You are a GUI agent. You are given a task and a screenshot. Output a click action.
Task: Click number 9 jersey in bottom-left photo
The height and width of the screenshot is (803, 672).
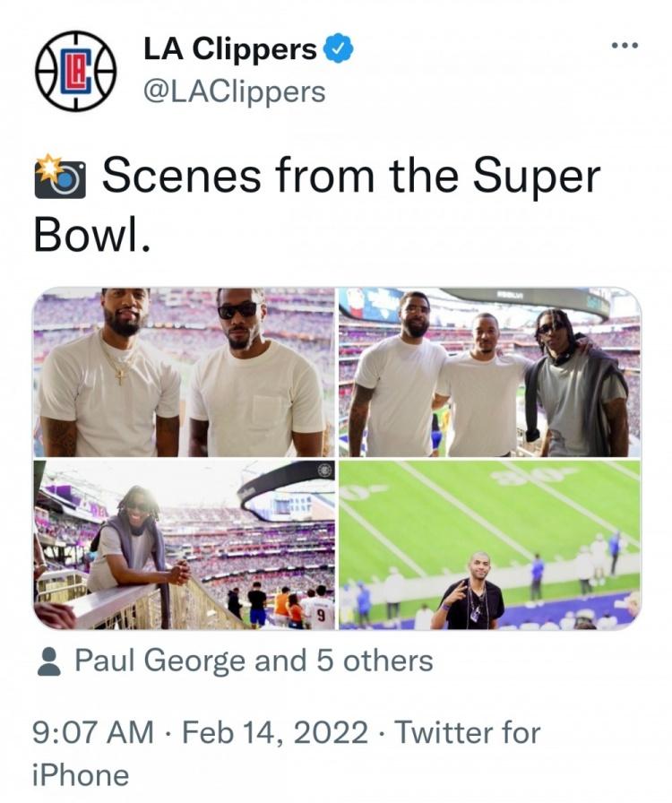pos(320,616)
